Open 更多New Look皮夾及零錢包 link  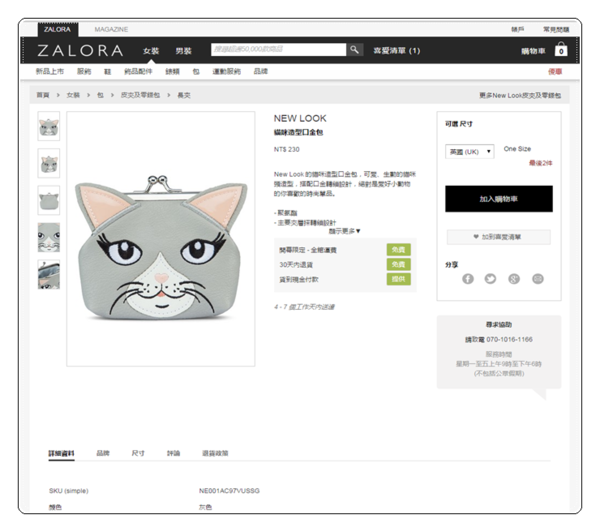520,95
